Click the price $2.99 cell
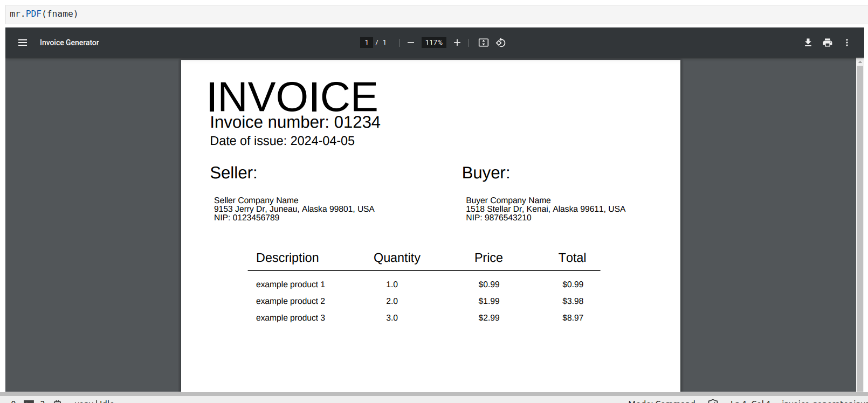The height and width of the screenshot is (403, 868). pos(489,318)
